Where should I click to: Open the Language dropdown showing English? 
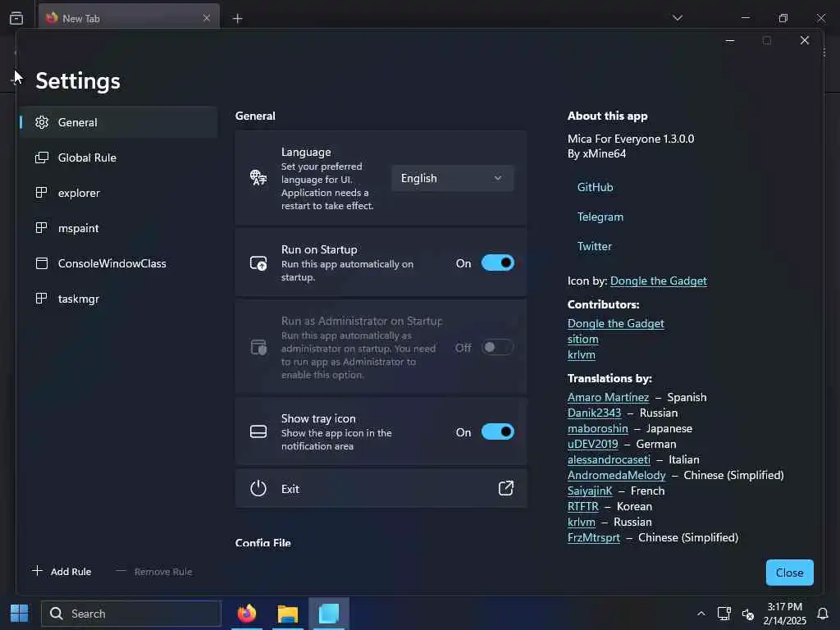(452, 178)
